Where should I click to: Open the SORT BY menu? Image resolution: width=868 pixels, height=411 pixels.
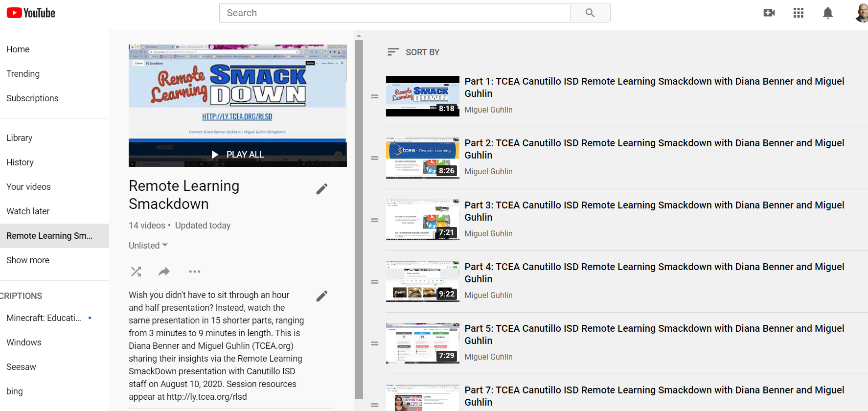413,52
